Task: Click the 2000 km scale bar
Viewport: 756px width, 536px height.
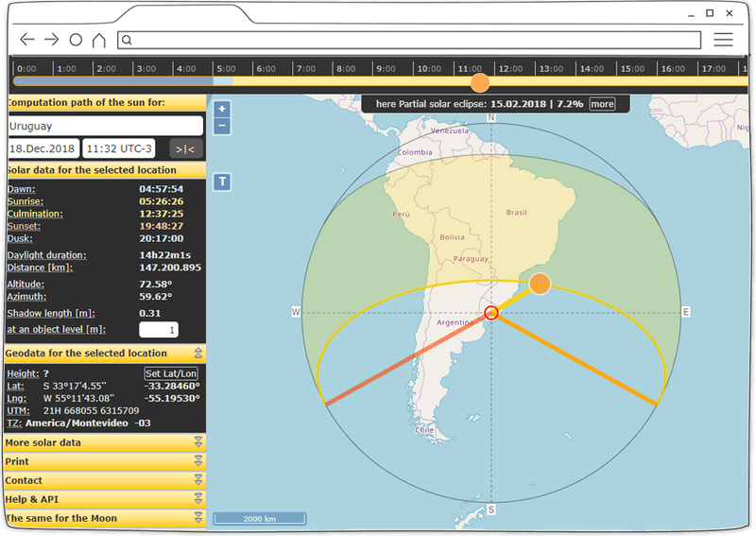Action: [259, 519]
